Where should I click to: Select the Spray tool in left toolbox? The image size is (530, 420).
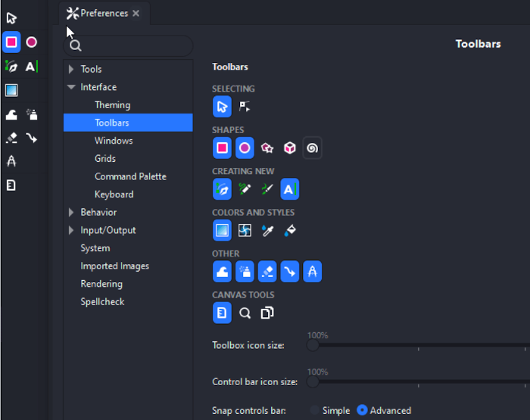point(32,115)
